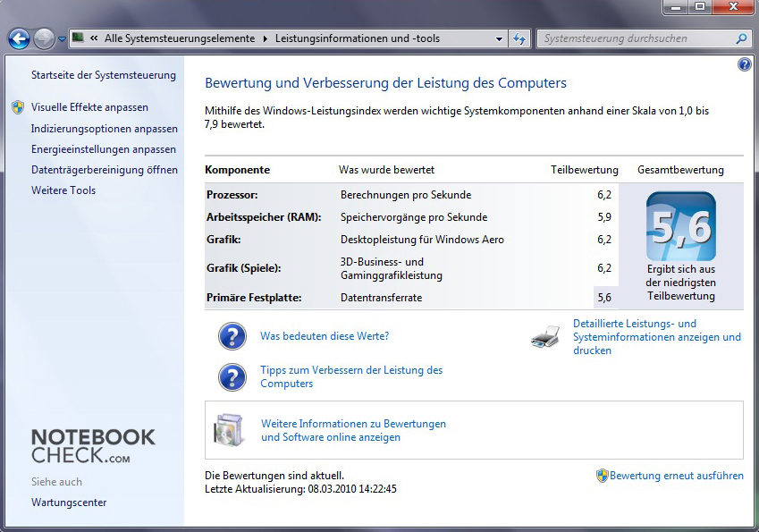The width and height of the screenshot is (759, 532).
Task: Click the Teilbewertung column header
Action: pos(585,170)
